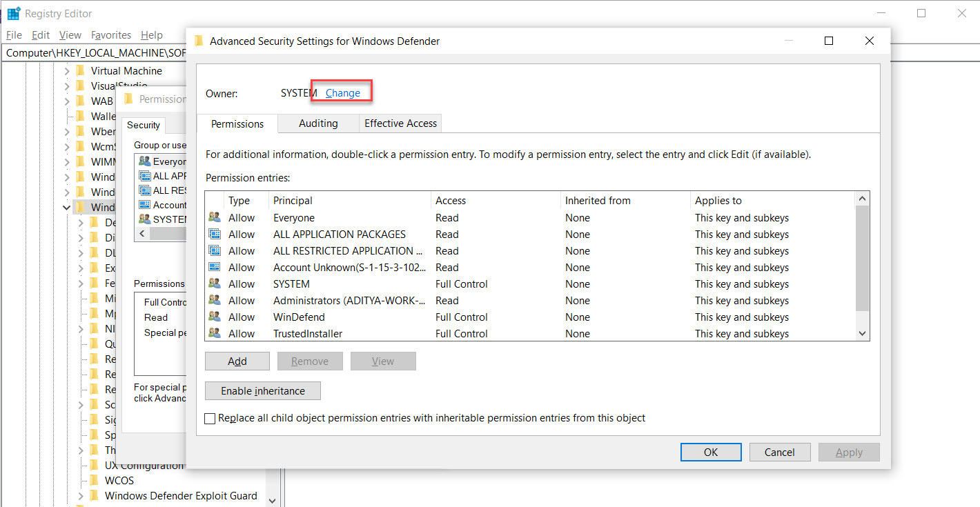Click the Everyone group icon in the Security tab list
Image resolution: width=980 pixels, height=507 pixels.
coord(144,161)
